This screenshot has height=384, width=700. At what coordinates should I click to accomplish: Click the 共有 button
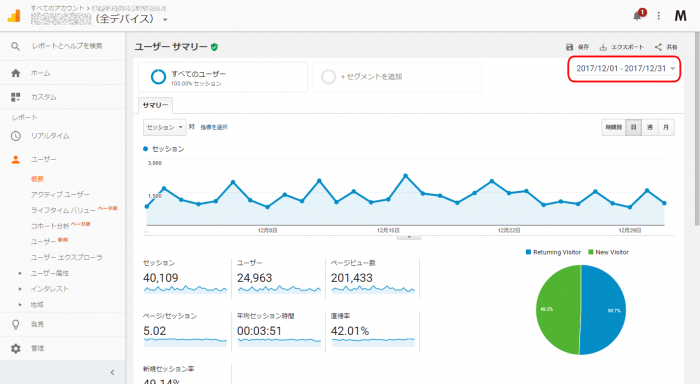666,47
